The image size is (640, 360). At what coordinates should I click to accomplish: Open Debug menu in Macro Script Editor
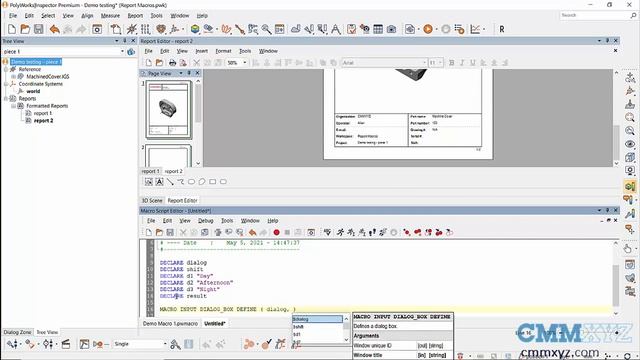point(206,220)
